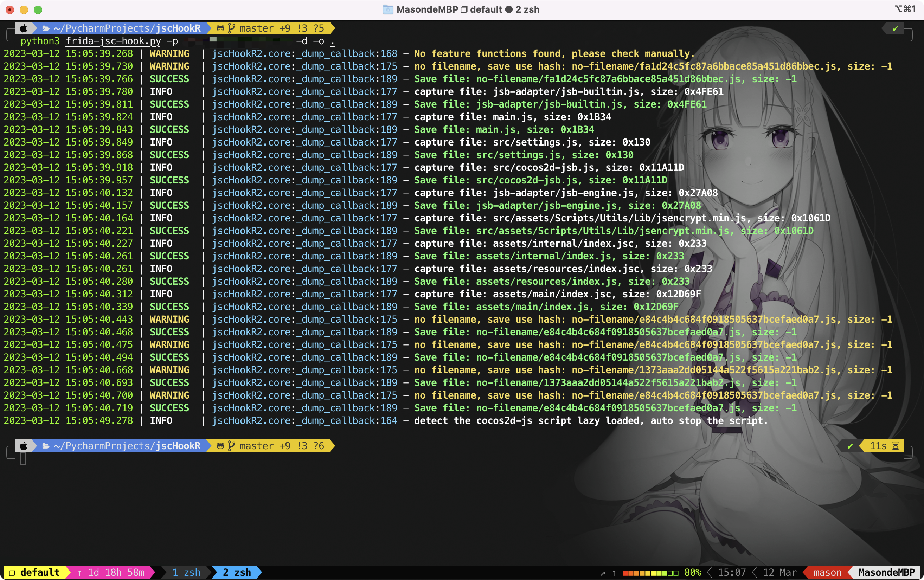Click the red mason username segment
The height and width of the screenshot is (580, 924).
pyautogui.click(x=827, y=572)
